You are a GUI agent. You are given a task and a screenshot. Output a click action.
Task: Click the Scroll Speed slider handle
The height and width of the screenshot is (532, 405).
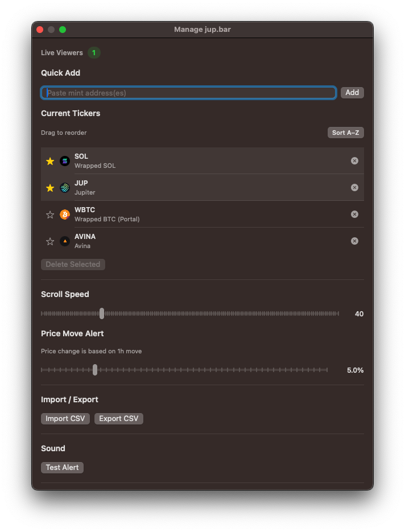coord(102,313)
